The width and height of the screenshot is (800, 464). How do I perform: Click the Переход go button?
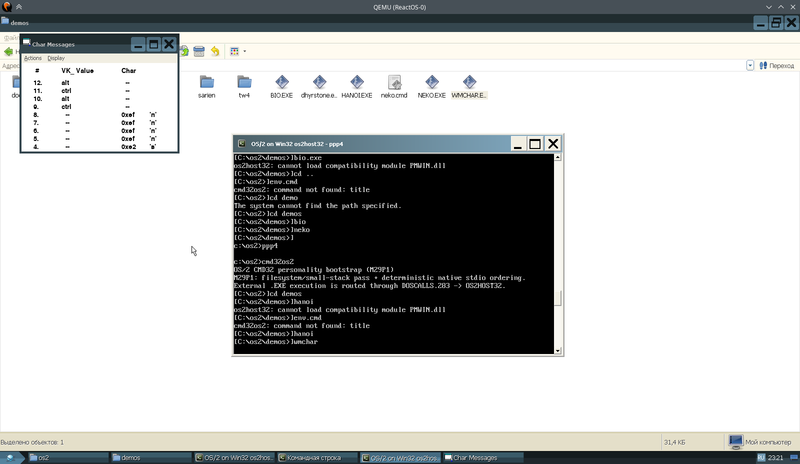click(777, 65)
